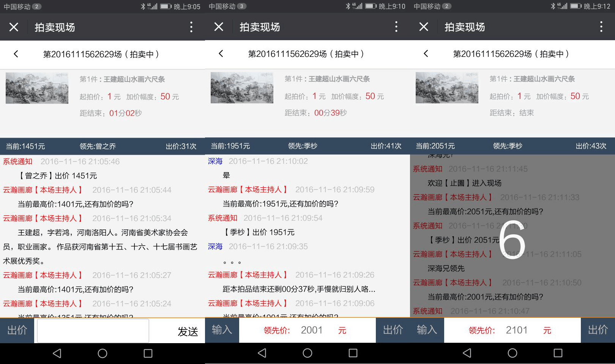Screen dimensions: 615x364
Task: Tap the Bluetooth icon in the 晚上9:10 status bar
Action: 348,6
